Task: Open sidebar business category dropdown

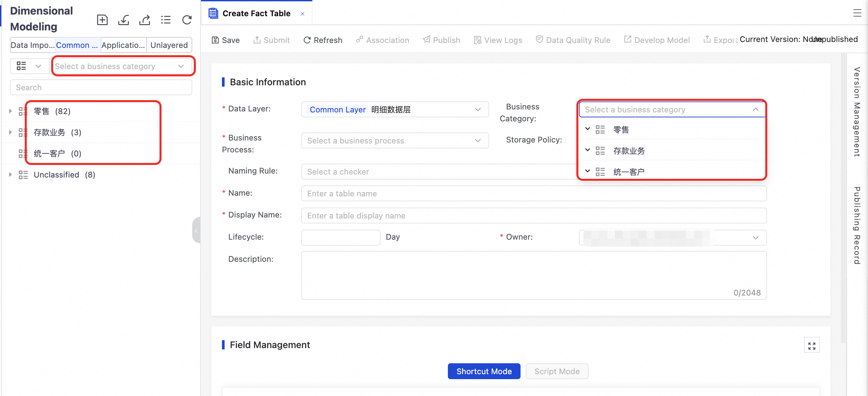Action: [121, 66]
